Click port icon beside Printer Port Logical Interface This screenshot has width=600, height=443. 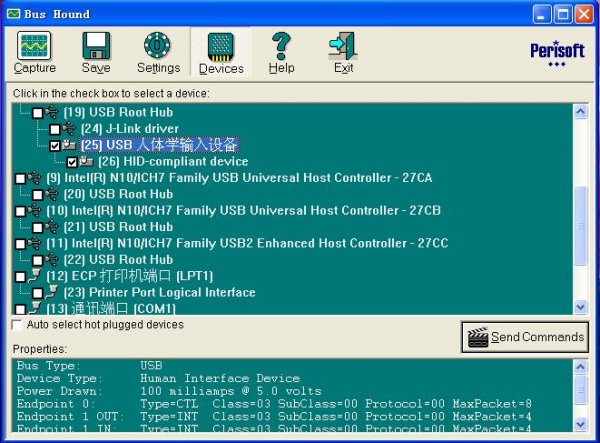[52, 292]
